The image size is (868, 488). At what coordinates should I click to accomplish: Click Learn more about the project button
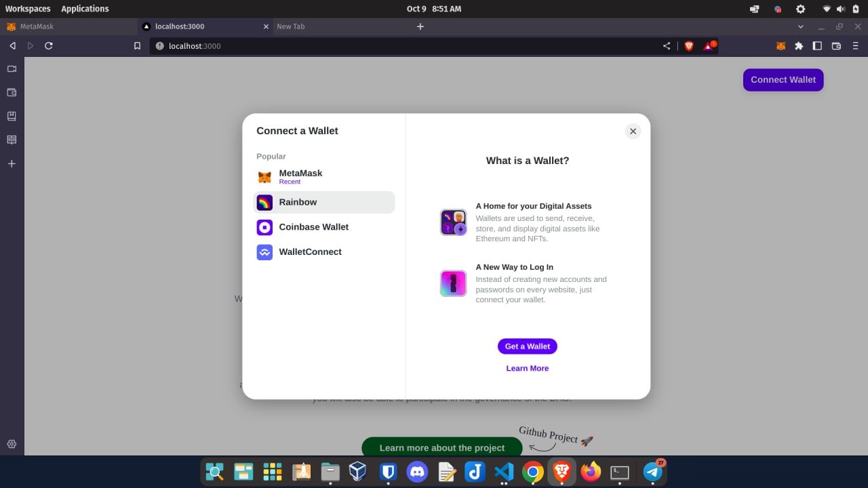442,447
